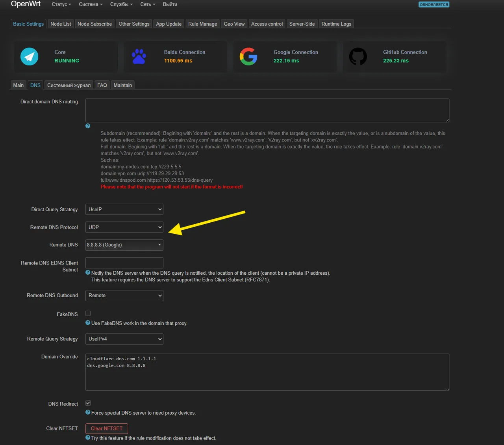Open the Remote DNS combo box

[x=124, y=245]
